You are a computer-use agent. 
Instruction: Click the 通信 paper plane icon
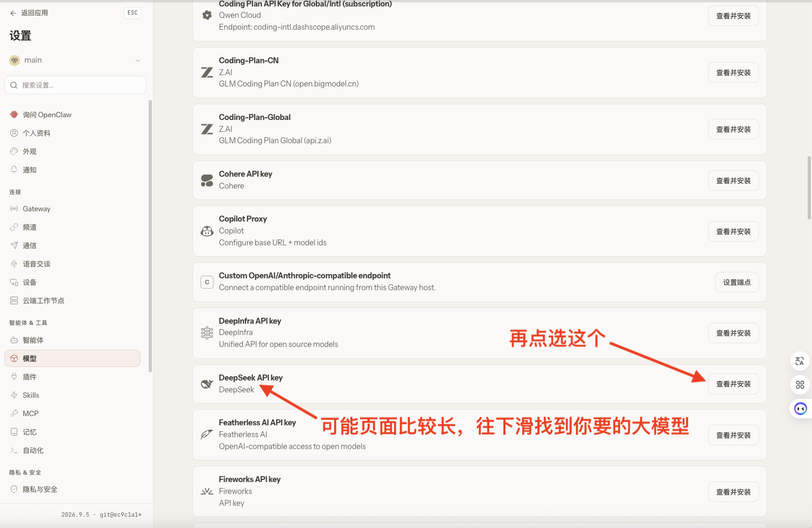[14, 245]
